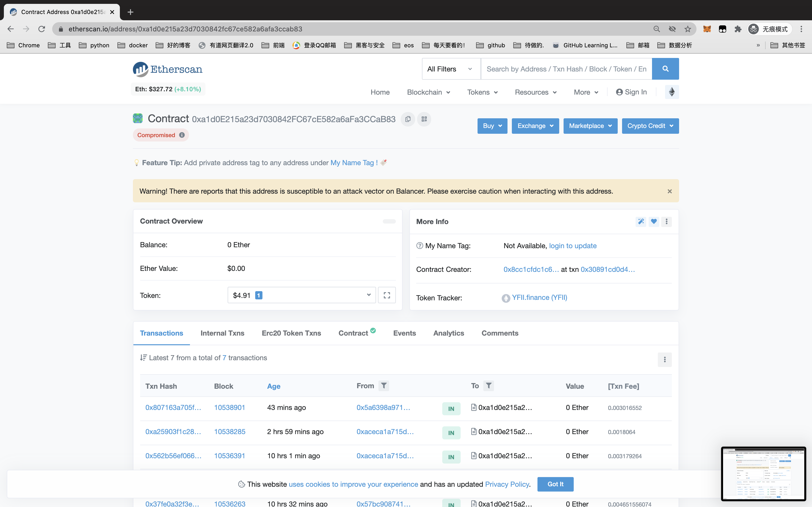
Task: Toggle transaction sort order by Age
Action: coord(274,386)
